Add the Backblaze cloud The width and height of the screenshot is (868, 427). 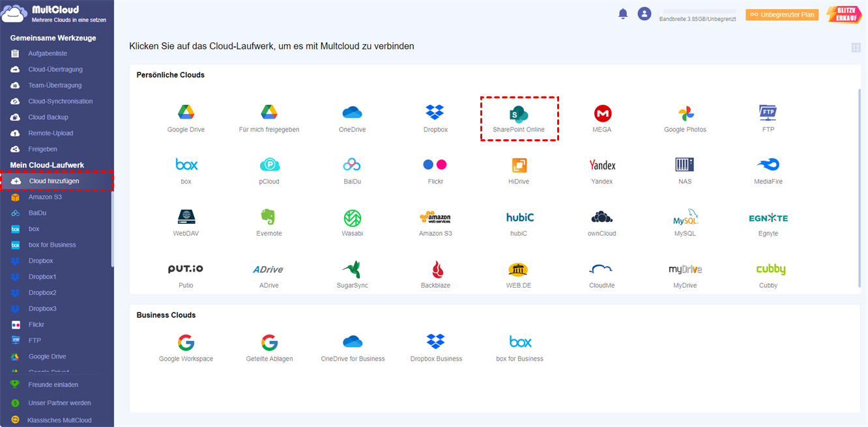pyautogui.click(x=435, y=275)
